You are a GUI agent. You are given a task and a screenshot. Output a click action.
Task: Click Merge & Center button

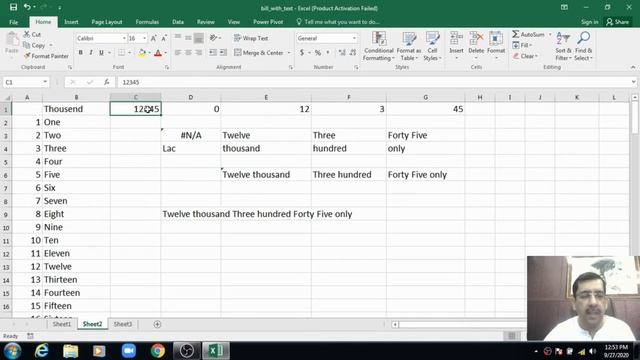(259, 53)
